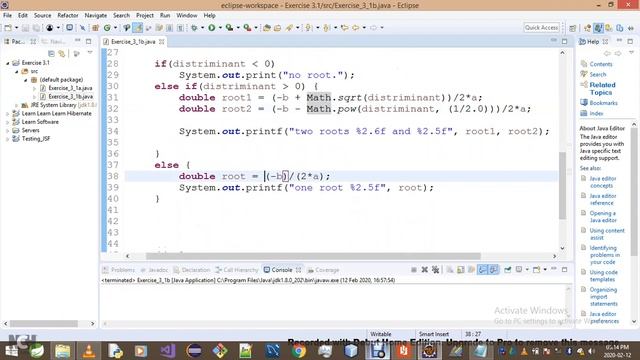The image size is (640, 360).
Task: Click the Toggle Mark Occurrences toolbar icon
Action: [138, 28]
